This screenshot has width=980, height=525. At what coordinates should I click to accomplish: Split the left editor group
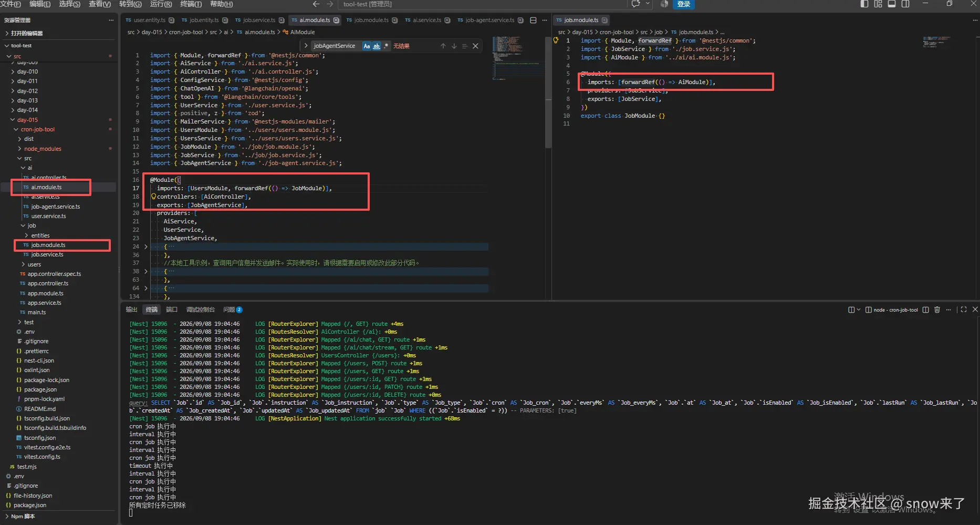[x=533, y=20]
